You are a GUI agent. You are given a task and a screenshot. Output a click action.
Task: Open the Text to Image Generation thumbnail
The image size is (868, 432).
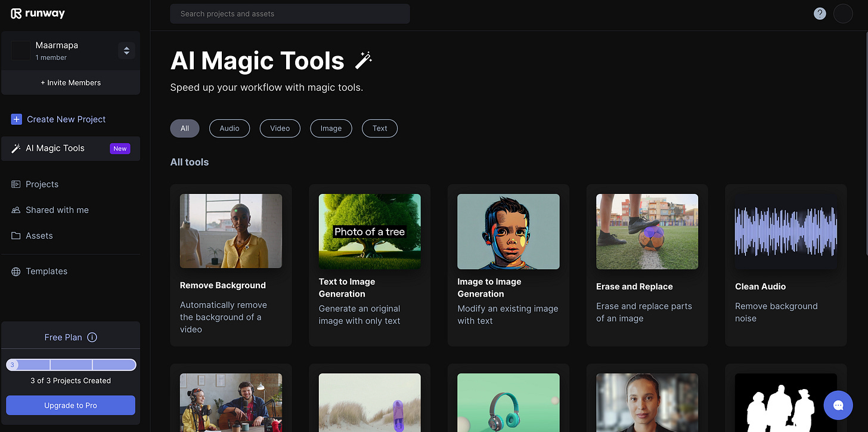(x=370, y=232)
